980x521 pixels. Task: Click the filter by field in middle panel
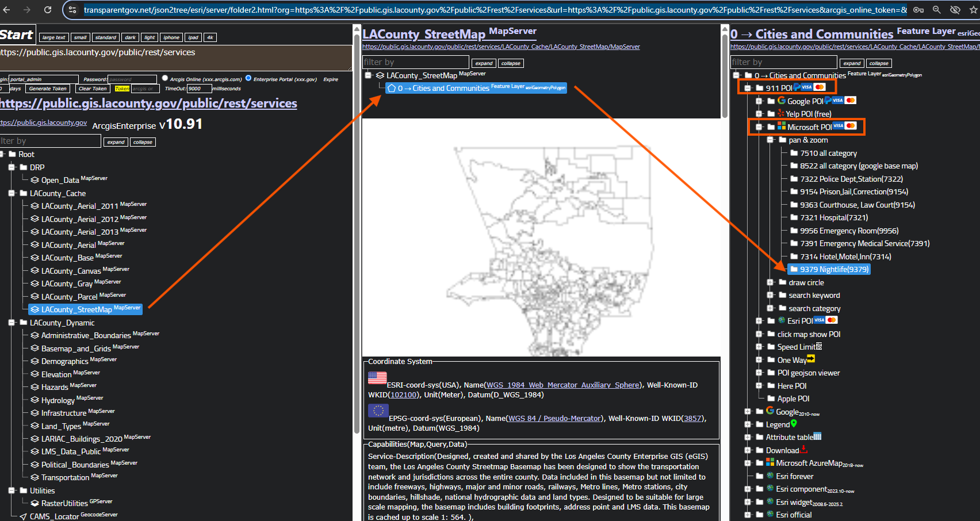coord(415,62)
